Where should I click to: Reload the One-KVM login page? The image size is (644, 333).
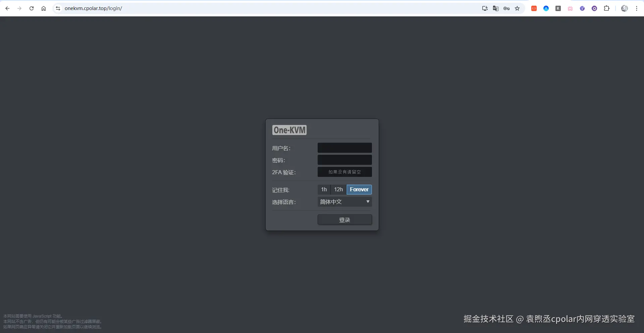tap(32, 8)
